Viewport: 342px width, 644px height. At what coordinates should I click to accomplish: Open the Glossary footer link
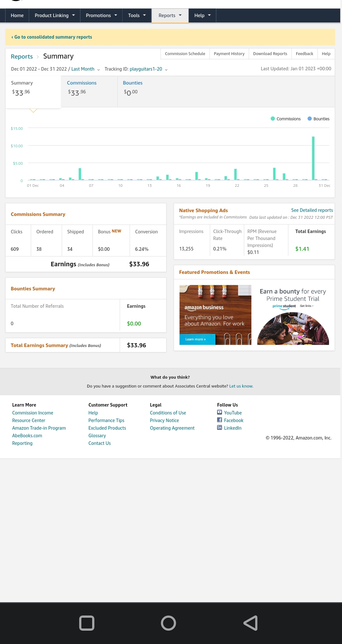(97, 436)
